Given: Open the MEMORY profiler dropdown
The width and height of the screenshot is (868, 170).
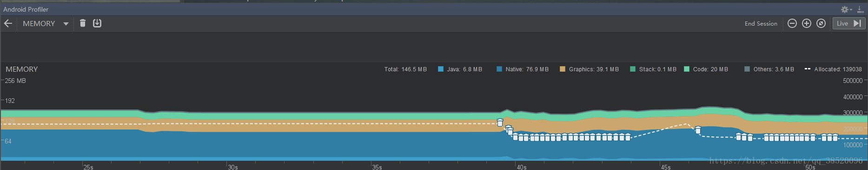Looking at the screenshot, I should coord(46,23).
